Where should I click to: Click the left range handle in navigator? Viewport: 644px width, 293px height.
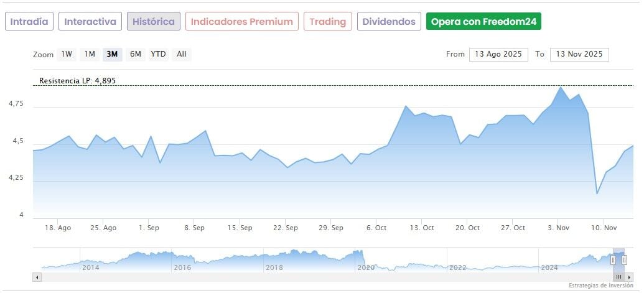click(613, 260)
